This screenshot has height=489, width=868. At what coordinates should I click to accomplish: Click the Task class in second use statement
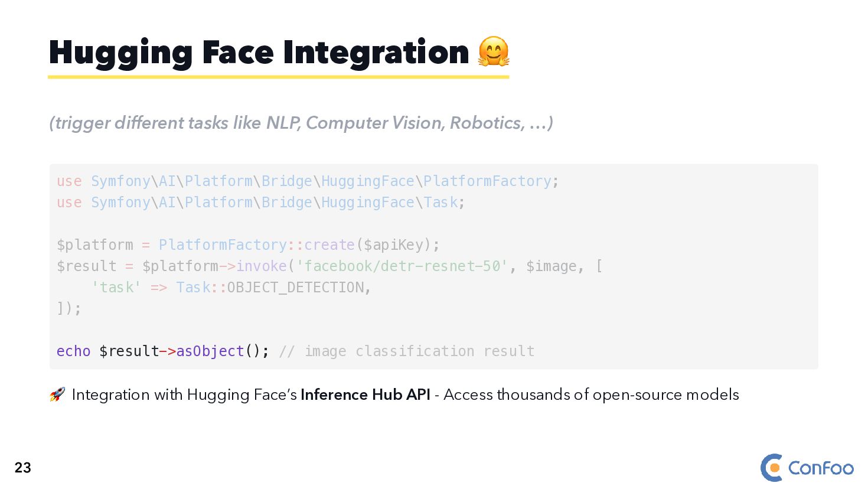tap(440, 203)
